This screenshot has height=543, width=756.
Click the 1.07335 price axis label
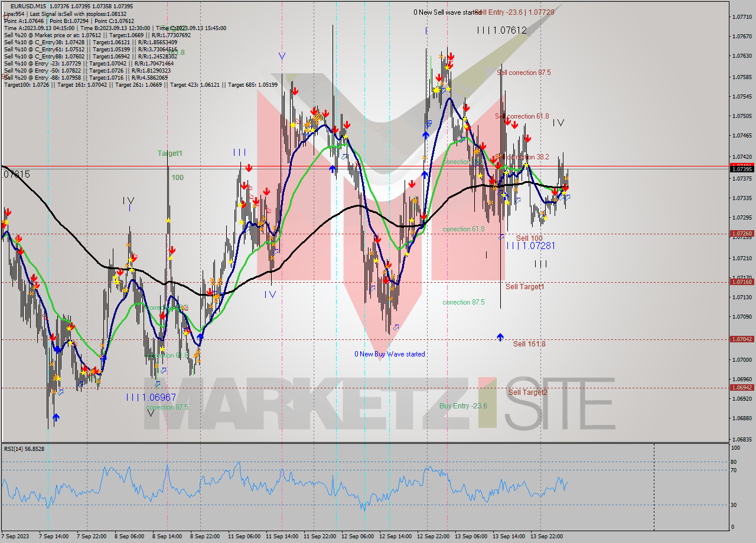[x=742, y=198]
